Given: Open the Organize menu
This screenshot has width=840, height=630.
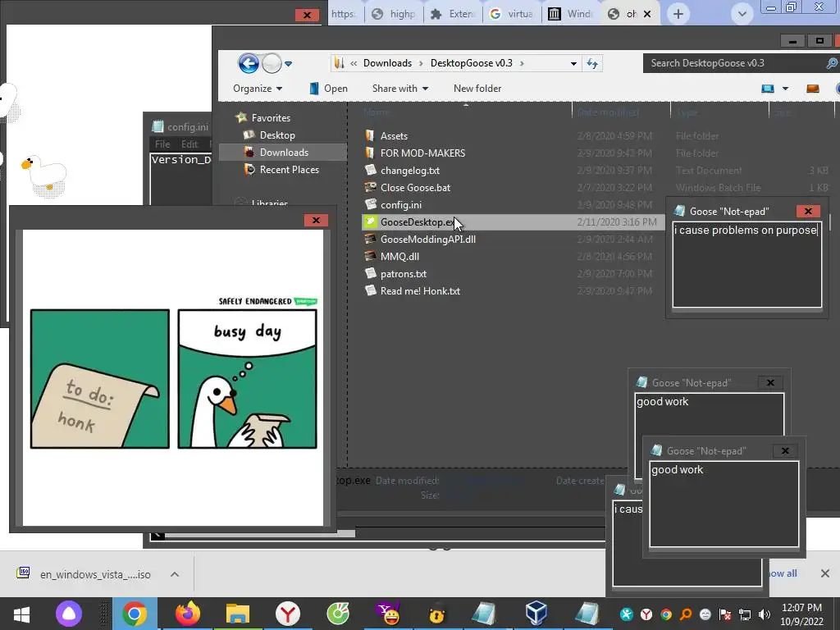Looking at the screenshot, I should click(258, 89).
